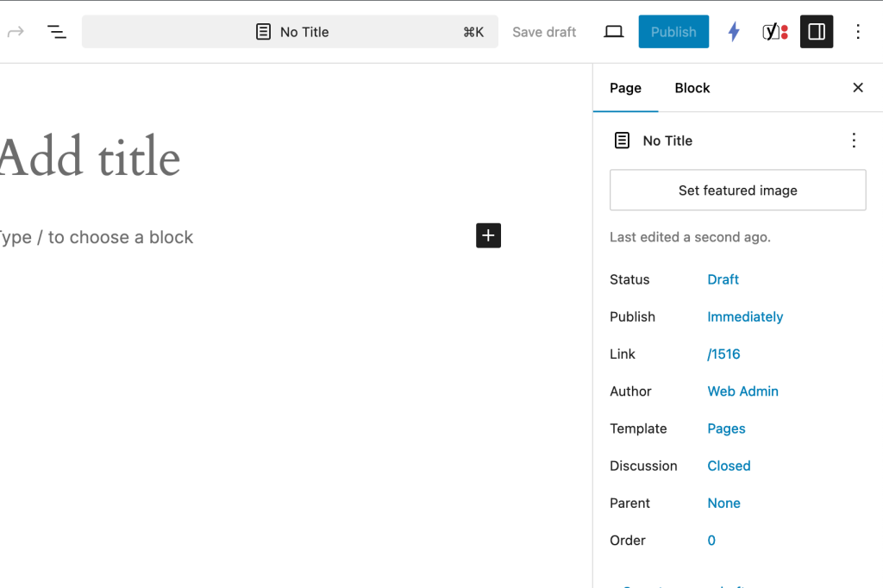Click Set featured image

click(x=738, y=190)
